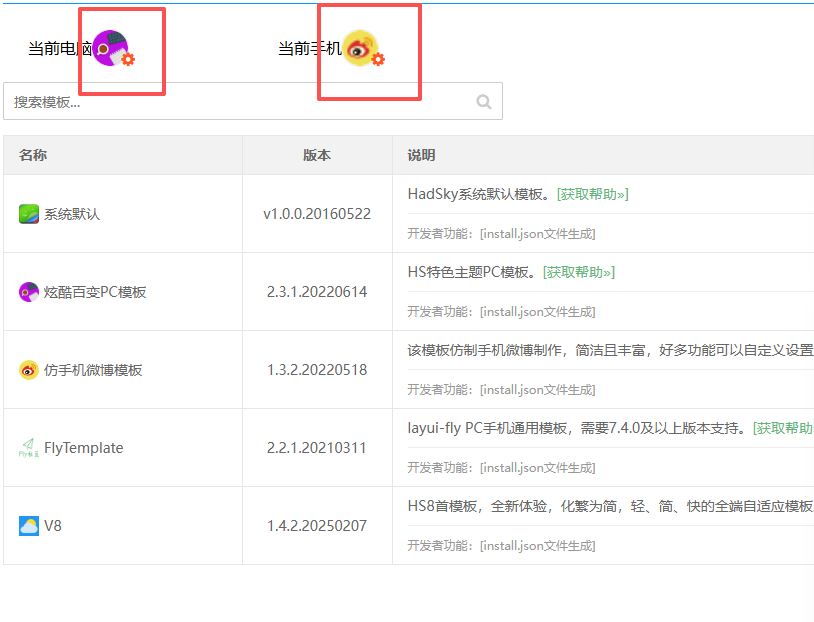The height and width of the screenshot is (622, 814).
Task: Click the 炫酷百变PC模板 purple icon
Action: pyautogui.click(x=29, y=291)
